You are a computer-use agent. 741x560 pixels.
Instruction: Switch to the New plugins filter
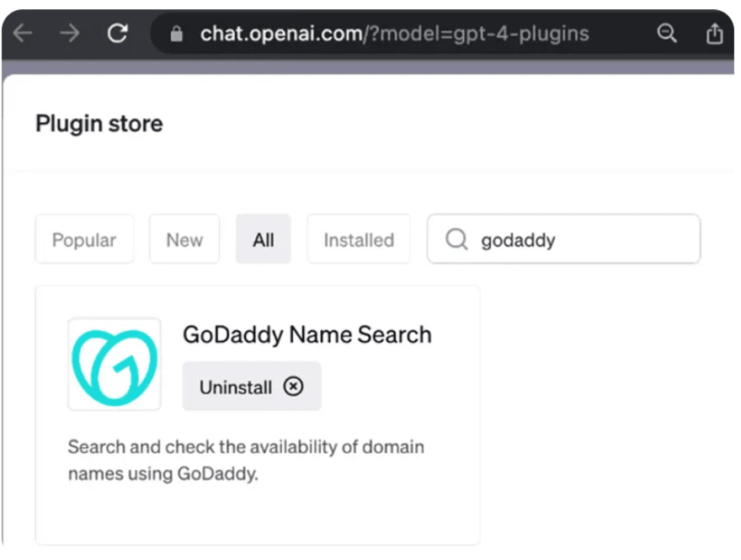tap(184, 239)
